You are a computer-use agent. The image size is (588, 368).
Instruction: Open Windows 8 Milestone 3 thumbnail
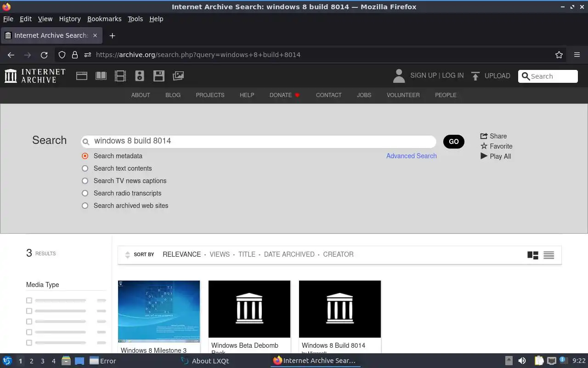pos(159,311)
